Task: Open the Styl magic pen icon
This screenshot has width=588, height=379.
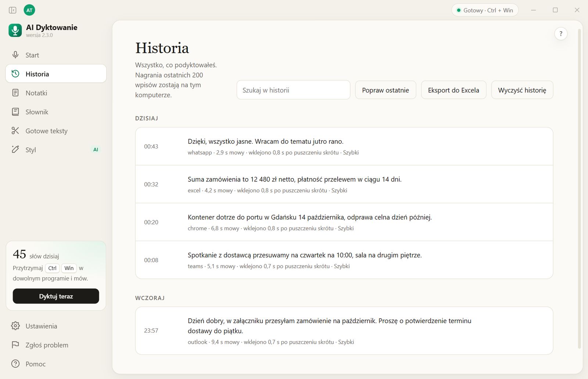Action: click(15, 149)
